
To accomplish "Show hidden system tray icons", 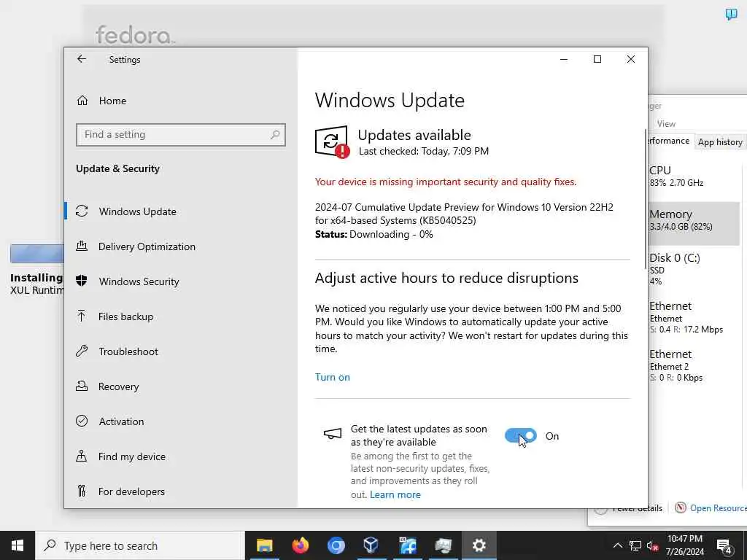I will click(617, 545).
